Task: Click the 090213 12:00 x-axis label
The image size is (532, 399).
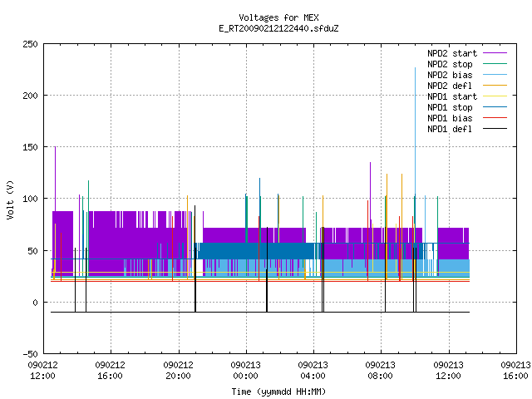Action: (x=449, y=371)
